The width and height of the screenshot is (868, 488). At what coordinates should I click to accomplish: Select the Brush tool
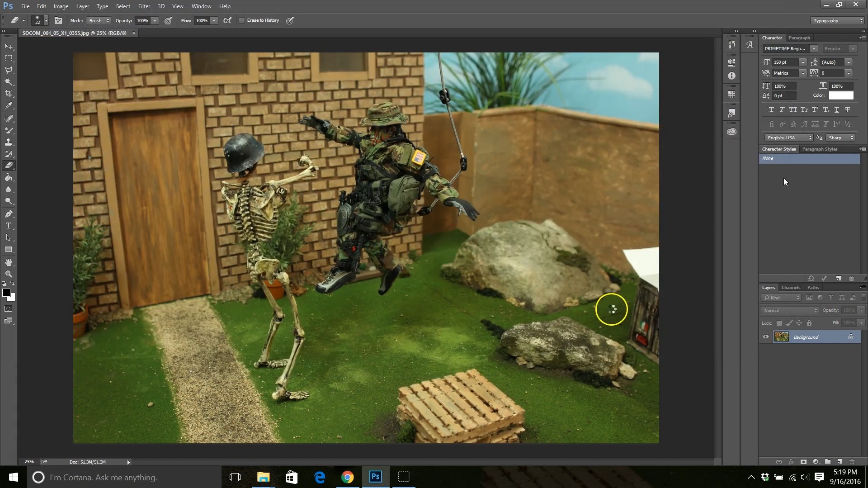click(9, 130)
